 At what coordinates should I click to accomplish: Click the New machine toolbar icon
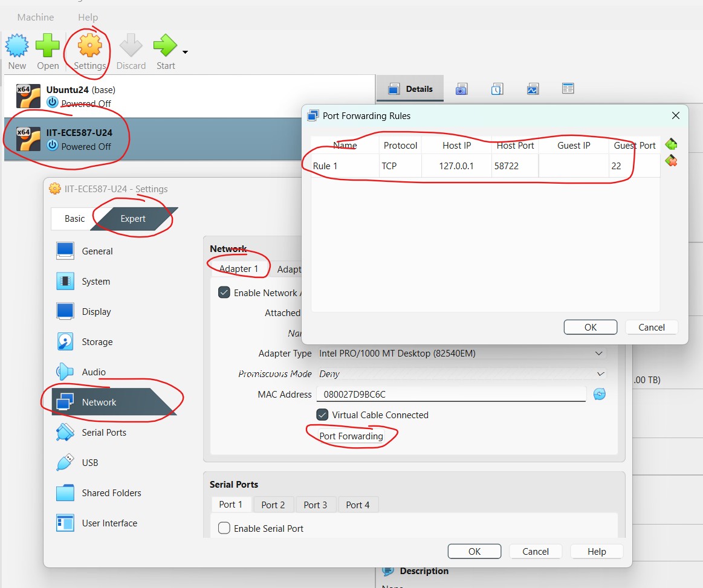click(17, 46)
